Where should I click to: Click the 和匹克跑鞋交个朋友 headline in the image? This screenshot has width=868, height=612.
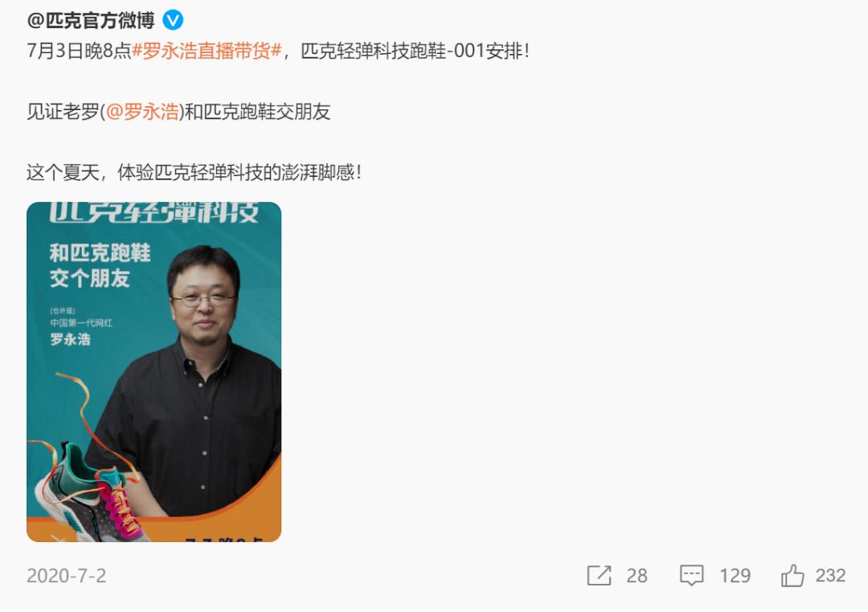pos(100,265)
